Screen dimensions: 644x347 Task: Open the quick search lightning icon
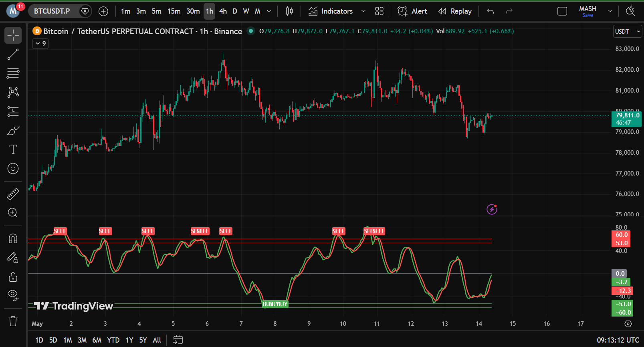point(630,11)
